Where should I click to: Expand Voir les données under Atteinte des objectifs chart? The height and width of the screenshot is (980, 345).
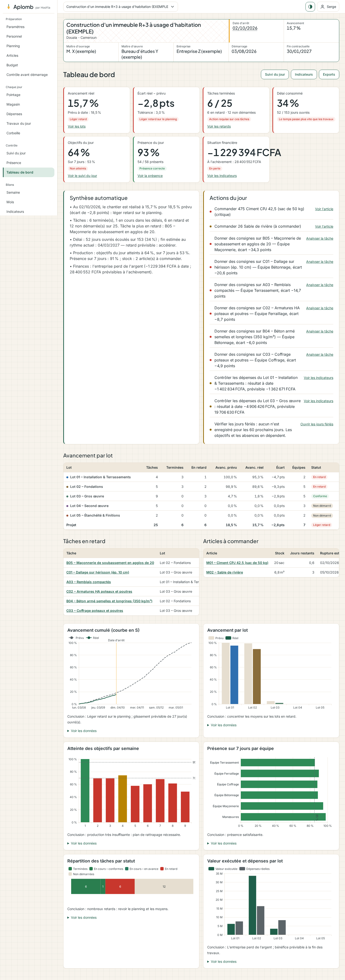tap(82, 843)
